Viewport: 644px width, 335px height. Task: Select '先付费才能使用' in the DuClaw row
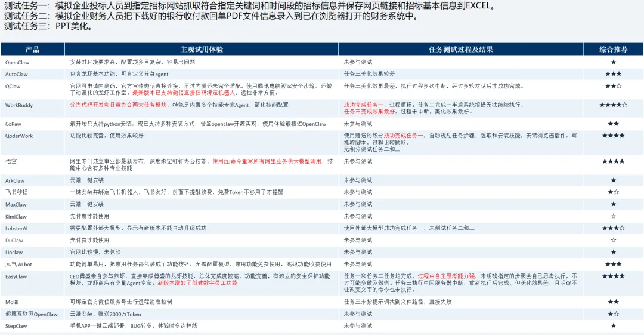(89, 240)
